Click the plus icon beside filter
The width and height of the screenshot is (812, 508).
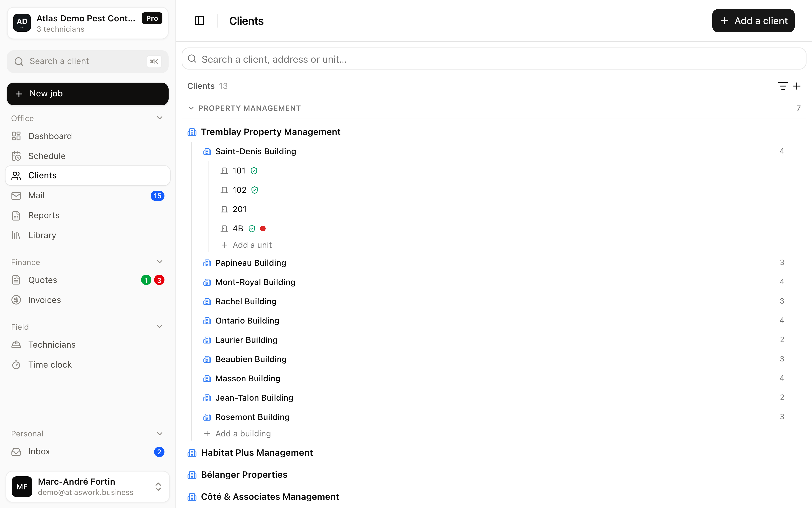pyautogui.click(x=797, y=86)
